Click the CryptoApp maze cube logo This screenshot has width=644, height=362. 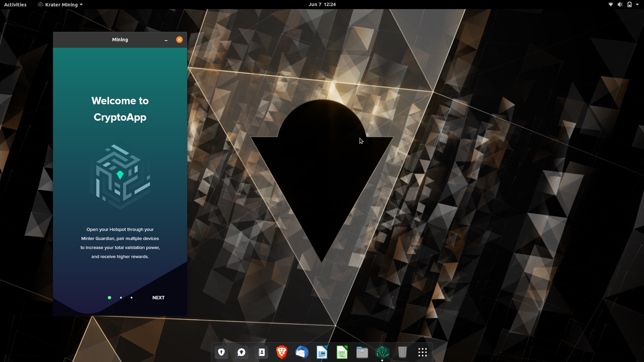(x=120, y=176)
